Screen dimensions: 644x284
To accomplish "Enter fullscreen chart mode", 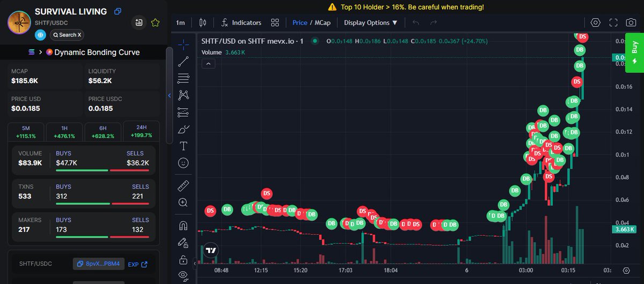I will (613, 23).
